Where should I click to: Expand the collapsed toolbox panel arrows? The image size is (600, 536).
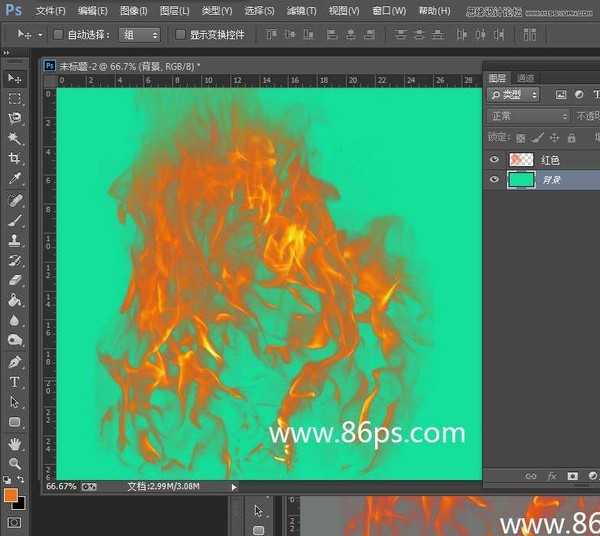point(6,52)
